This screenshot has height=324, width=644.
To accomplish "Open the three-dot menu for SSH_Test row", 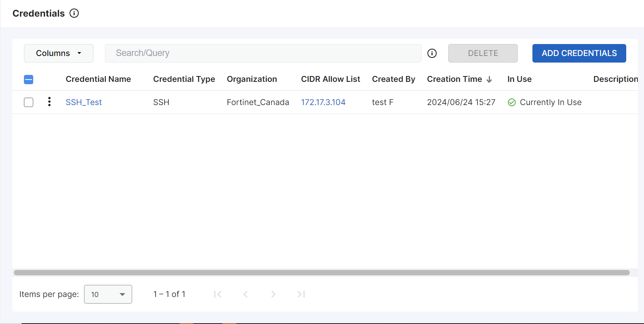I will (49, 102).
